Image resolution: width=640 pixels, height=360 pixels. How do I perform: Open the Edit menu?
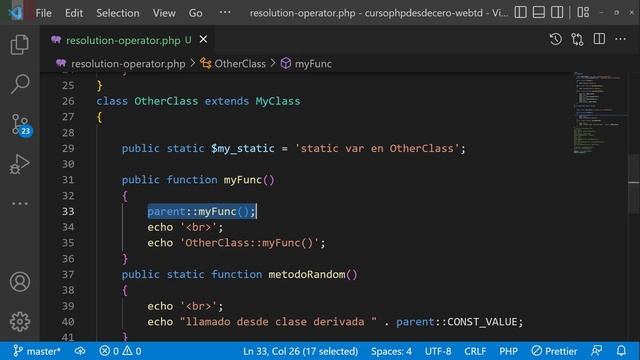(x=74, y=13)
